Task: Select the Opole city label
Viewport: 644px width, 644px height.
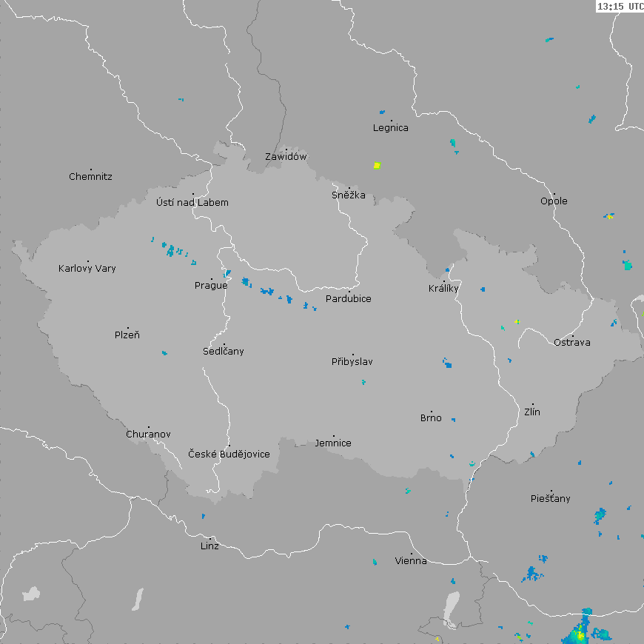Action: pyautogui.click(x=554, y=201)
